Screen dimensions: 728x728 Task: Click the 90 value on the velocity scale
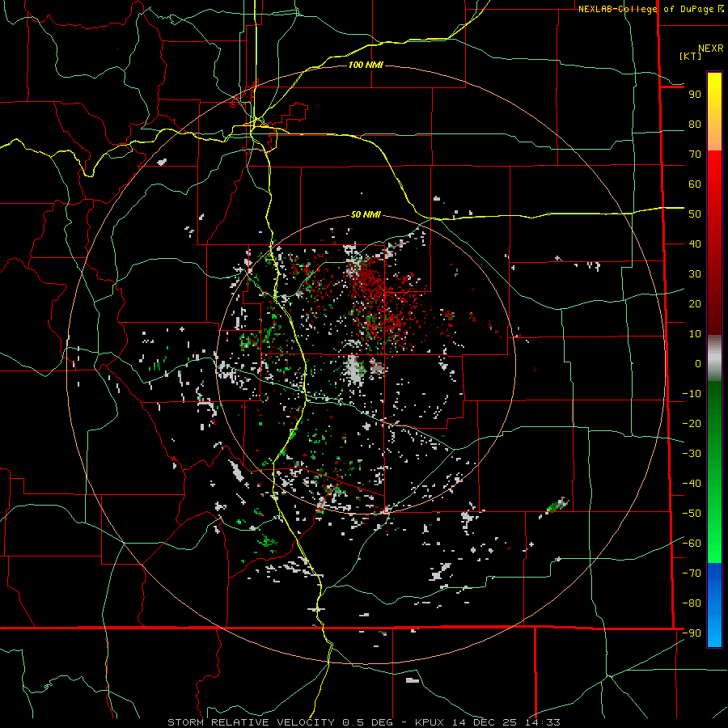tap(695, 95)
